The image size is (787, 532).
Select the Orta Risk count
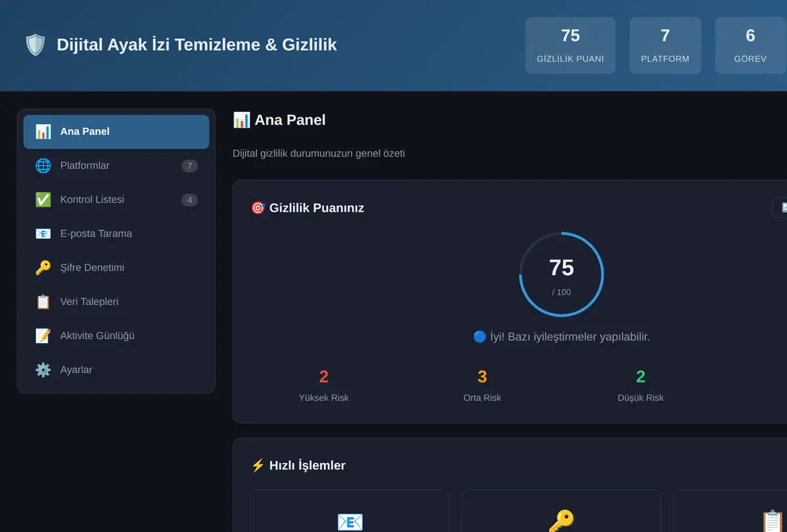pos(482,377)
